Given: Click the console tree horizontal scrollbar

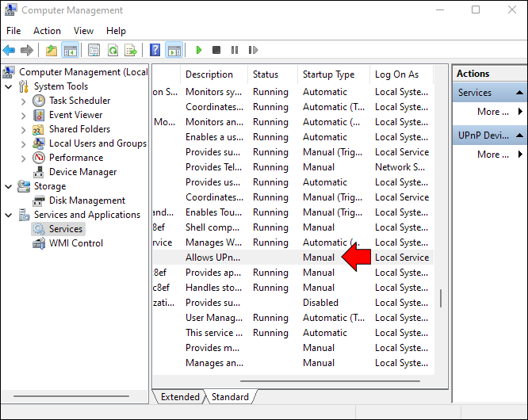Looking at the screenshot, I should tap(71, 396).
